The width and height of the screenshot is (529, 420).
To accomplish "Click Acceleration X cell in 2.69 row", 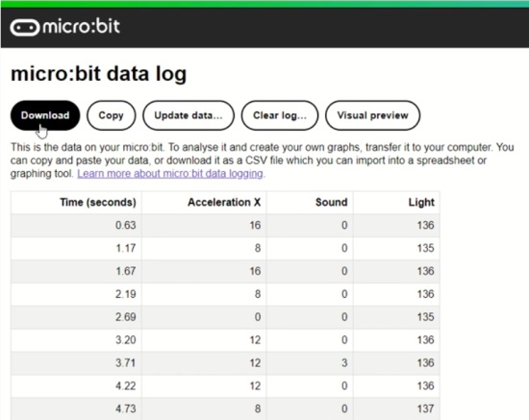I will (x=204, y=317).
